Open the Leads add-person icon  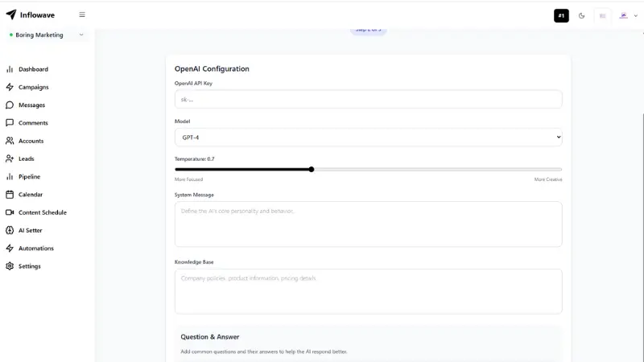[x=10, y=158]
